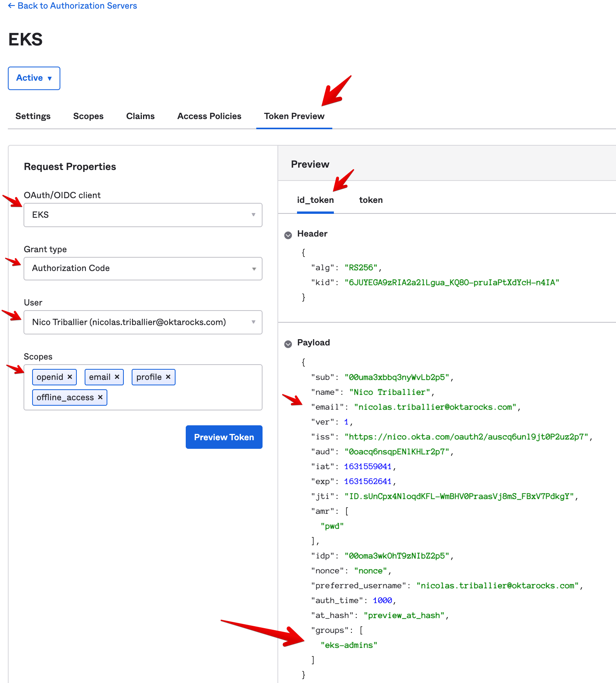Remove the openid scope tag
Viewport: 616px width, 683px height.
(70, 377)
